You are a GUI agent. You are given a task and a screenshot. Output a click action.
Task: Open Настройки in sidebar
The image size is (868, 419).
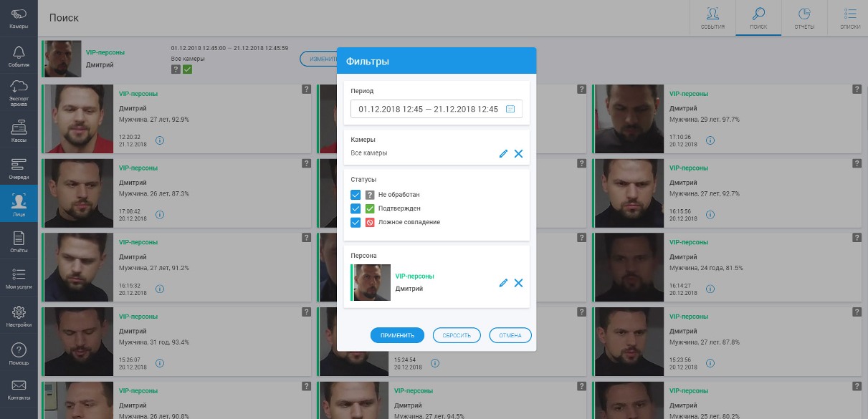pos(19,316)
